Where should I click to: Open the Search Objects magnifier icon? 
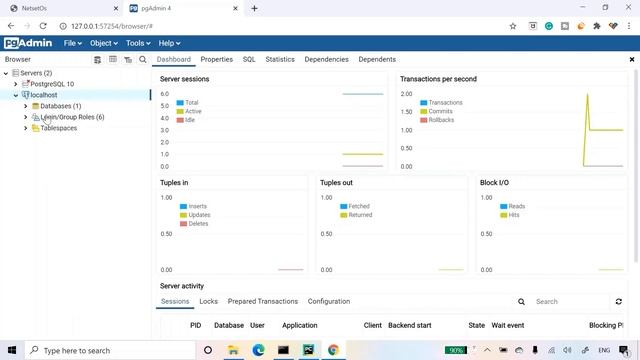pos(142,60)
